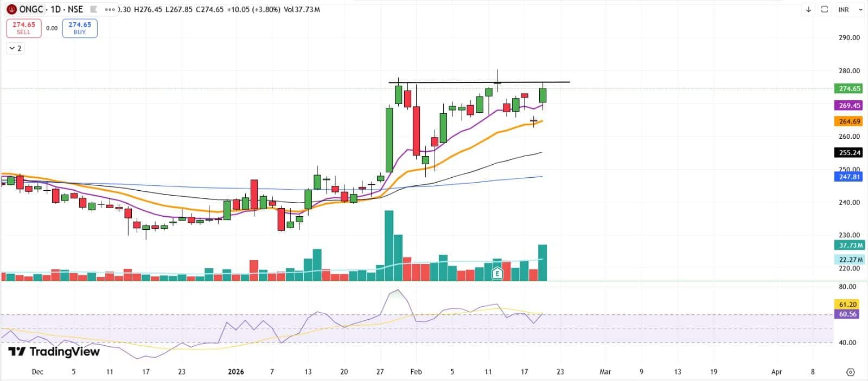The width and height of the screenshot is (868, 381).
Task: Click the red SELL 274.65 button
Action: coord(24,28)
